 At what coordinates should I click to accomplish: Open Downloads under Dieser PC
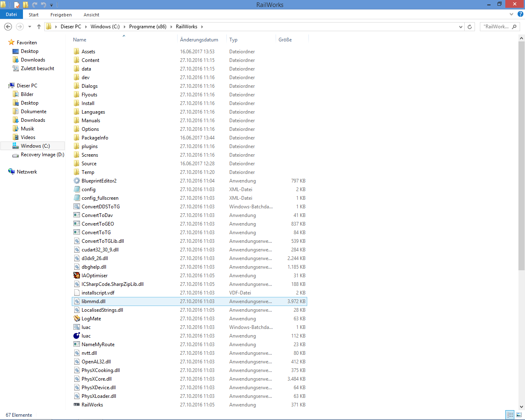click(33, 120)
